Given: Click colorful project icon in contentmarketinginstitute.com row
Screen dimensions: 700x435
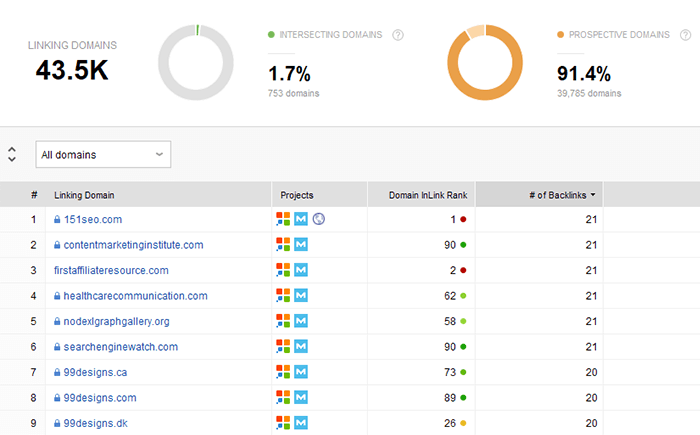Looking at the screenshot, I should click(283, 244).
